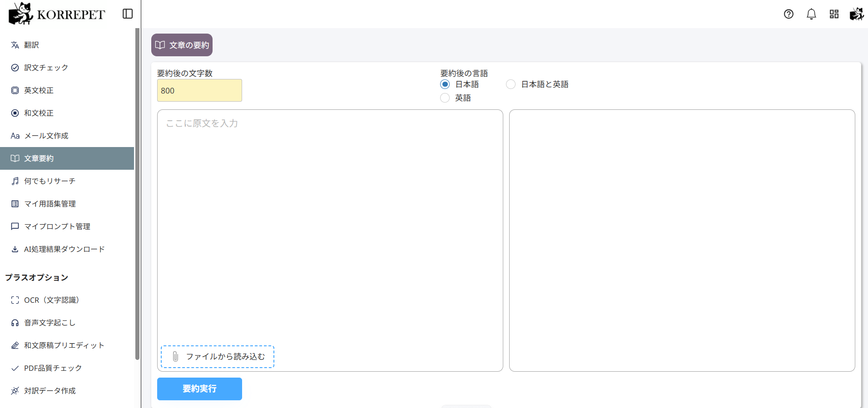
Task: Click the empty summary output panel
Action: coord(682,241)
